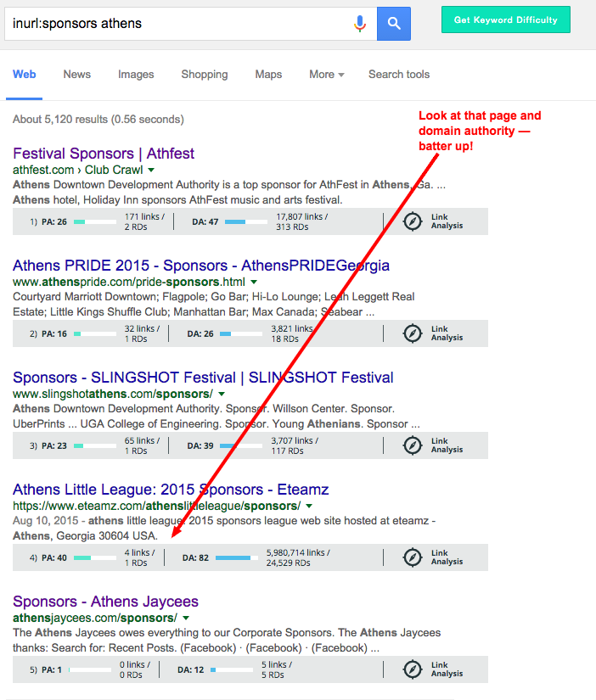Click the blue magnifier search button
The width and height of the screenshot is (596, 700).
click(x=394, y=24)
